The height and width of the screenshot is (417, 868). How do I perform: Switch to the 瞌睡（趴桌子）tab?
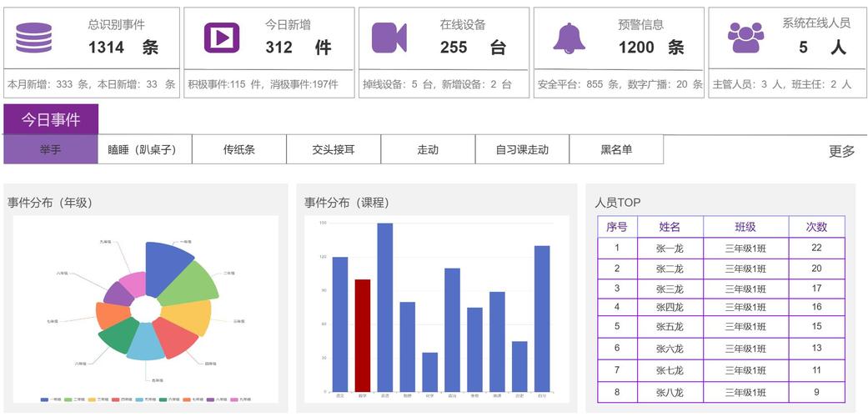pos(144,150)
